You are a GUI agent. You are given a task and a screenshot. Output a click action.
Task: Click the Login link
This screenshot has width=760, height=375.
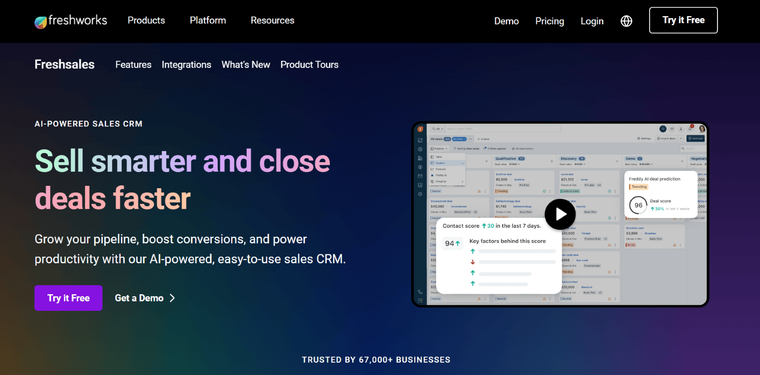pos(592,21)
